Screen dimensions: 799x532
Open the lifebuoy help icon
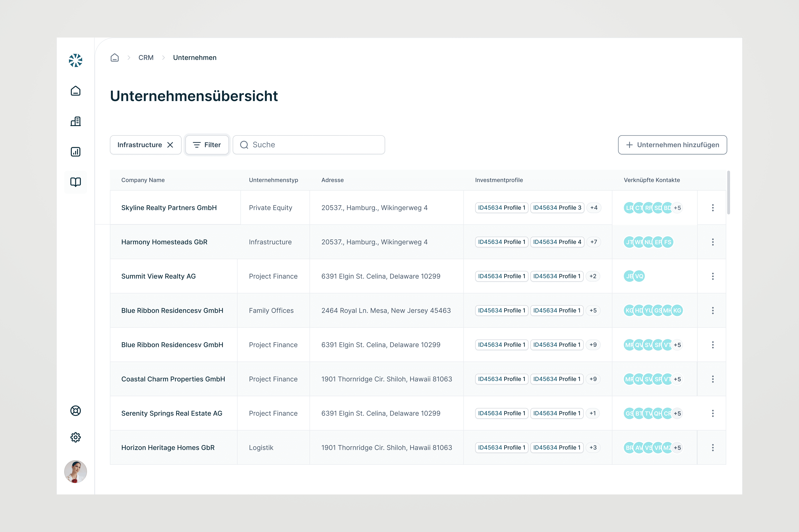click(75, 411)
